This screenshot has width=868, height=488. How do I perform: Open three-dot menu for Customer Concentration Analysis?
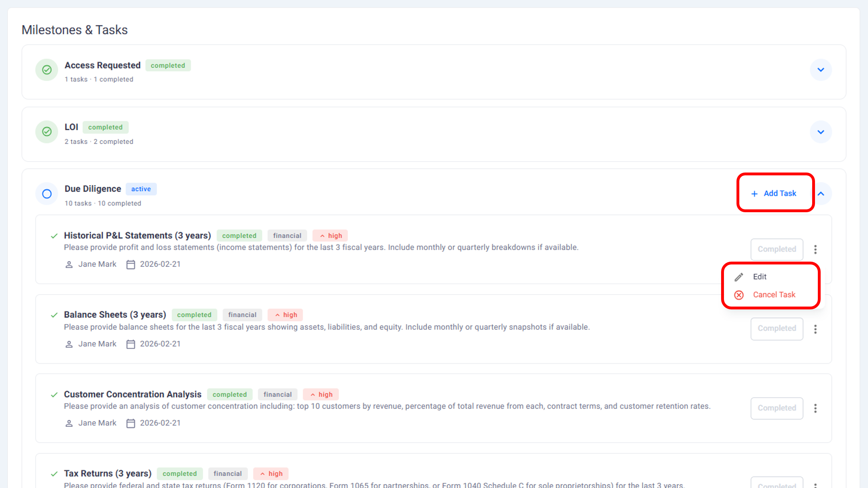coord(815,408)
